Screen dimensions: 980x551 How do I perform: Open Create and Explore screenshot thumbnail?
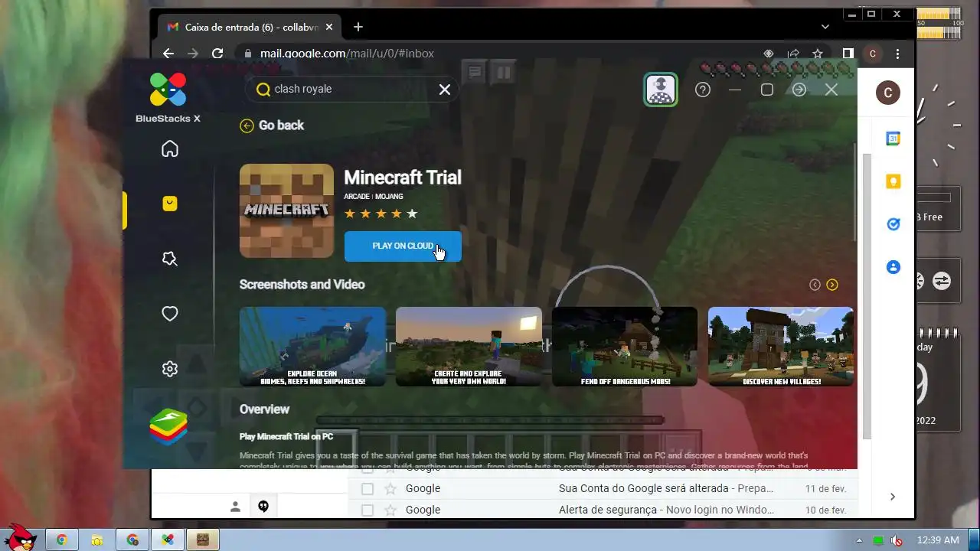point(469,347)
